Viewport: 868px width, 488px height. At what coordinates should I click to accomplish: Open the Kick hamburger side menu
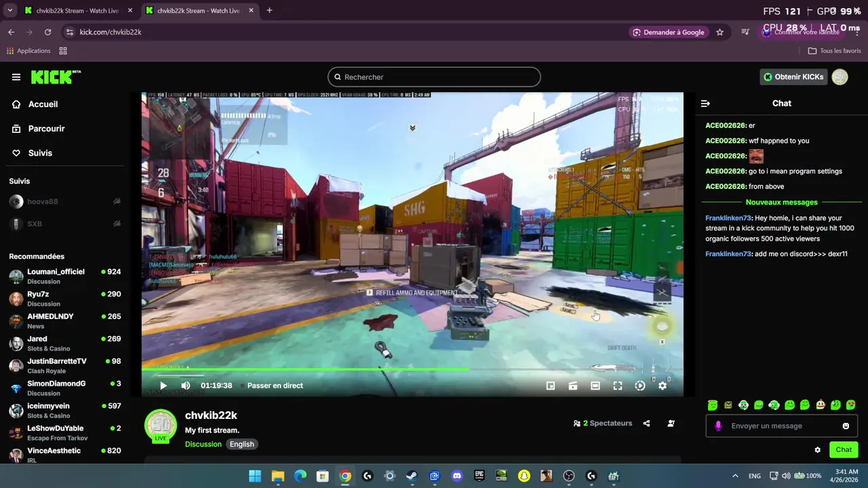[16, 77]
